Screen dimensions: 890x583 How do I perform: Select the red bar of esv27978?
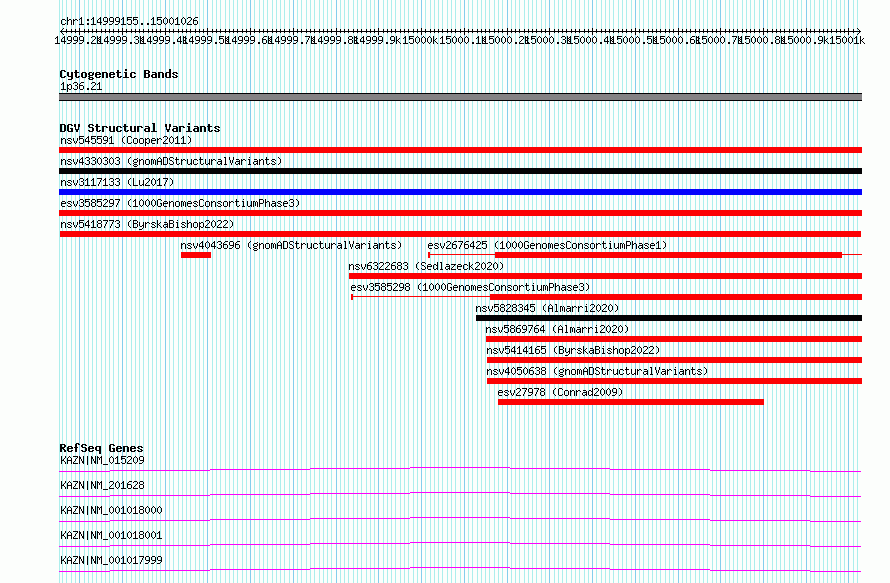(631, 402)
